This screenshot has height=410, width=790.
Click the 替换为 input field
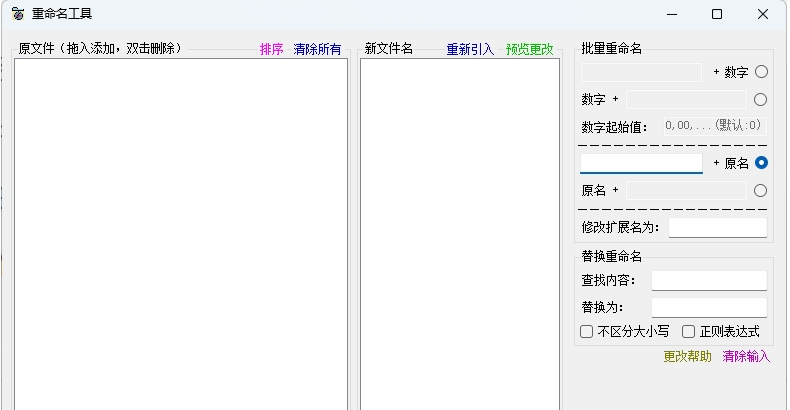click(x=709, y=307)
